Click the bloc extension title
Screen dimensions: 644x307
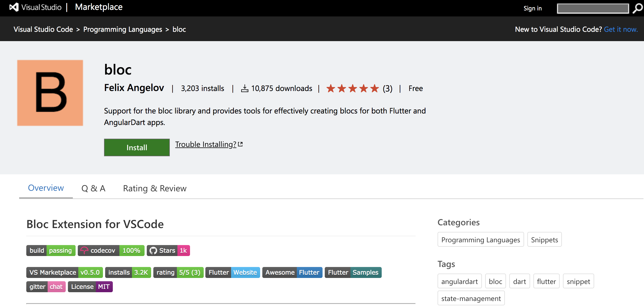click(x=118, y=69)
